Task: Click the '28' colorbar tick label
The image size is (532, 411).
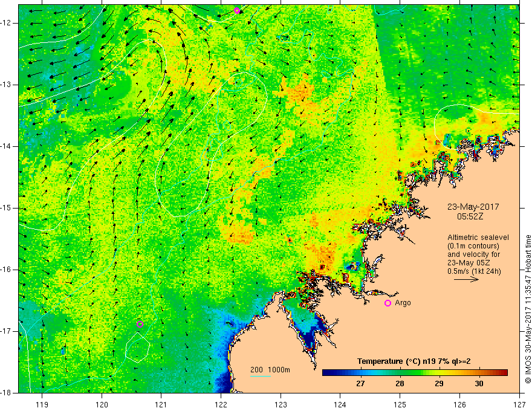Action: (x=400, y=384)
